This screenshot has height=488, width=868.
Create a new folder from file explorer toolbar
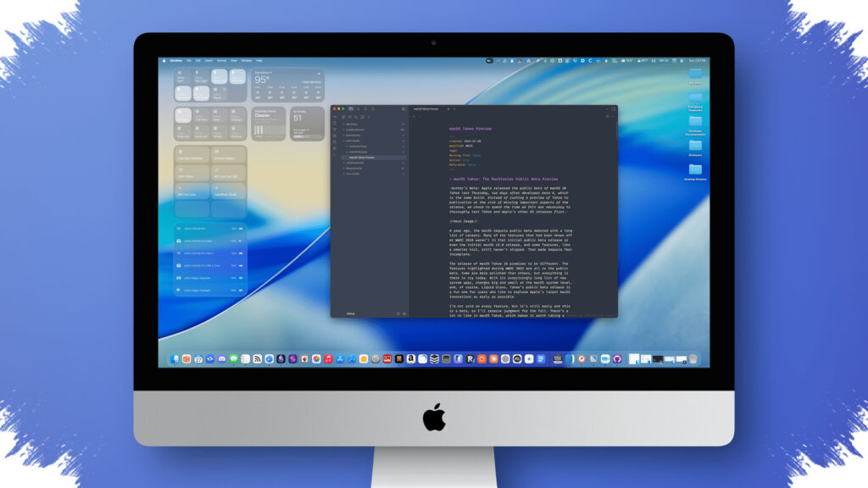[349, 117]
